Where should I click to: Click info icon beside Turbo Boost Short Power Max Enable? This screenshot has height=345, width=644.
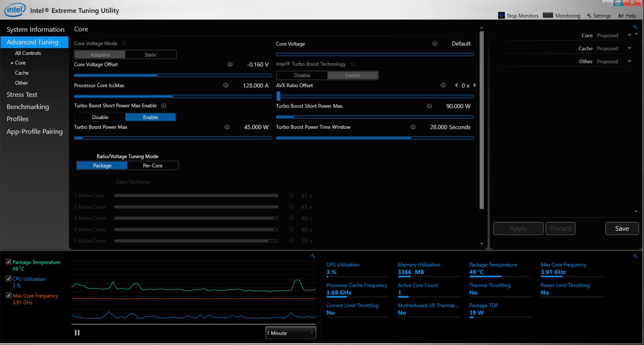click(164, 105)
